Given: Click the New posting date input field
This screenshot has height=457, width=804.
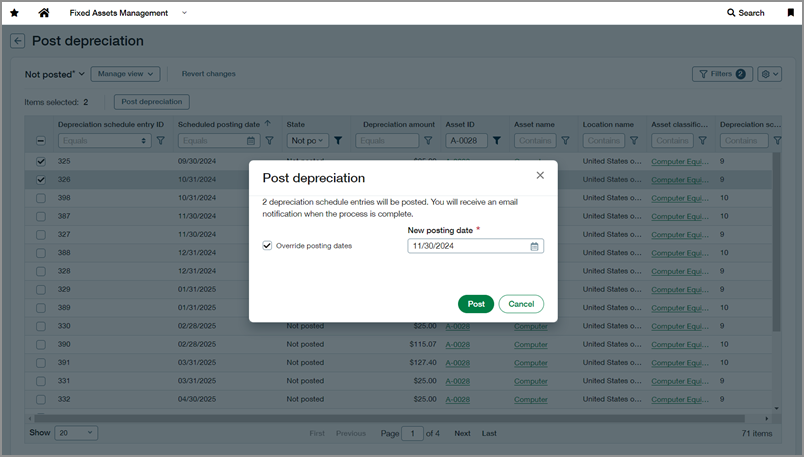Looking at the screenshot, I should [x=468, y=246].
